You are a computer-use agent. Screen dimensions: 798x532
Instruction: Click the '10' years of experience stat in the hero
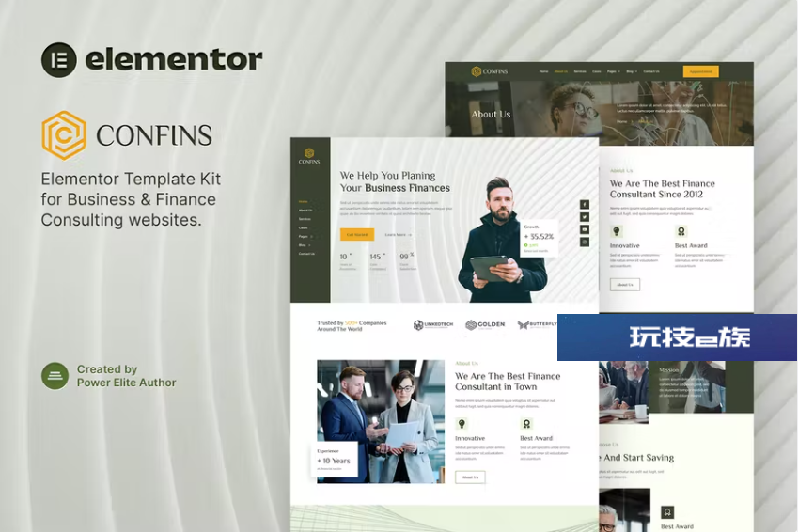(348, 259)
